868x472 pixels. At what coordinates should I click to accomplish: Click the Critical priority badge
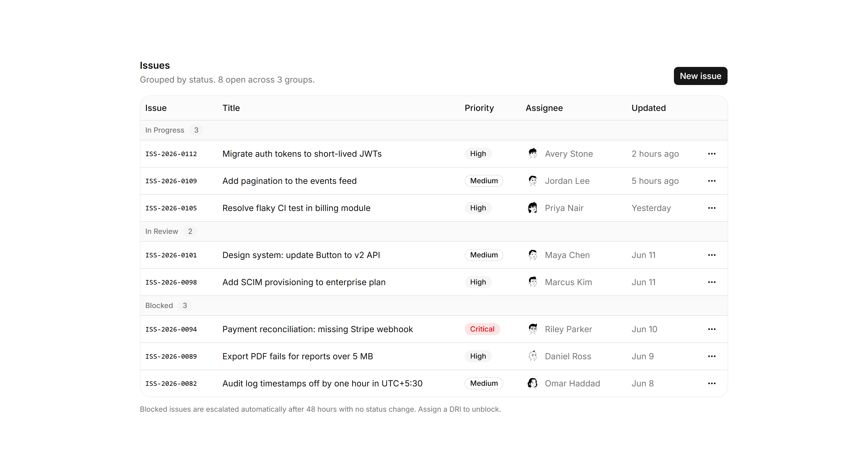pos(482,329)
